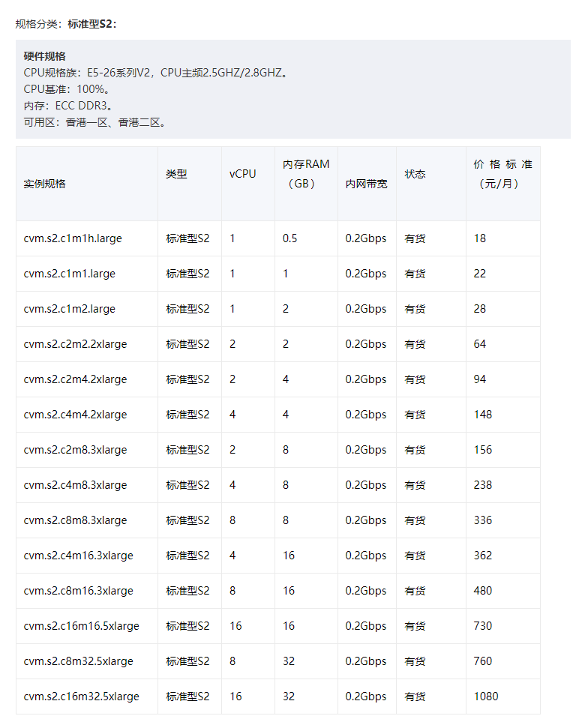Select the cvm.s2.c8m32.5xlarge instance name
The width and height of the screenshot is (585, 728).
click(79, 662)
